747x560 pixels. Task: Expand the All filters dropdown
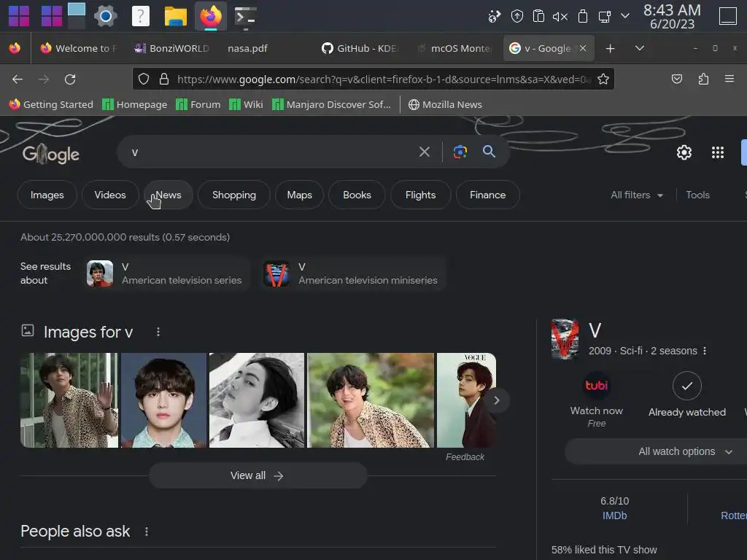point(637,195)
